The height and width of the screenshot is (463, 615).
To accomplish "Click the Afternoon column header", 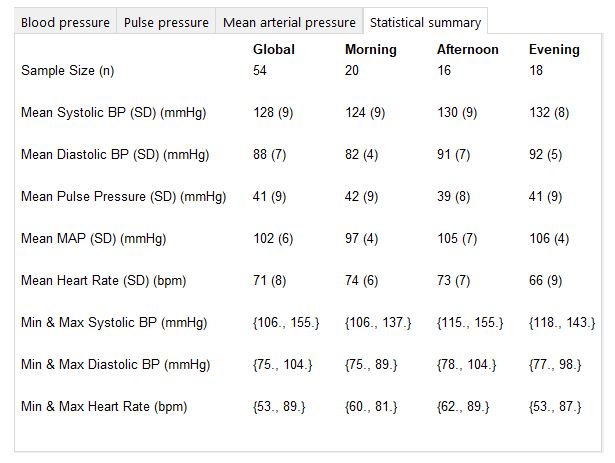I will (467, 50).
